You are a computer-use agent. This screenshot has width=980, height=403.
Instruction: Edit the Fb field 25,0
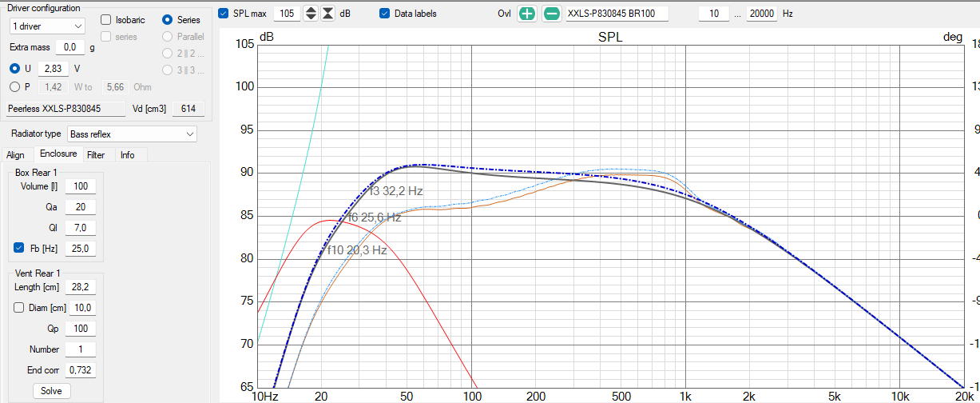point(80,249)
